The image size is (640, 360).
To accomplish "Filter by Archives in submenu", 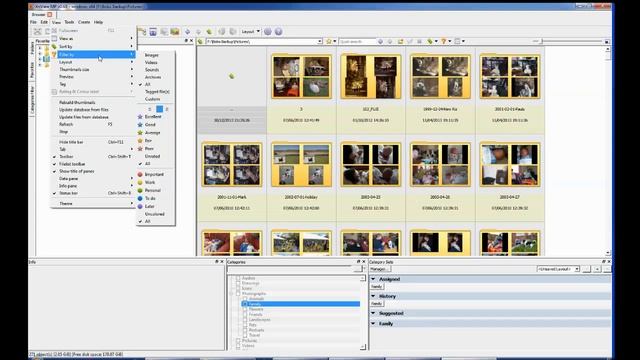I will coord(156,77).
